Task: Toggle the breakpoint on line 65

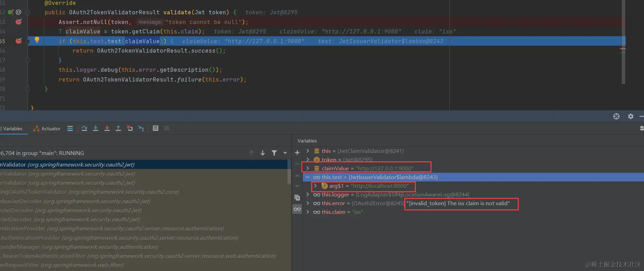Action: pyautogui.click(x=19, y=41)
